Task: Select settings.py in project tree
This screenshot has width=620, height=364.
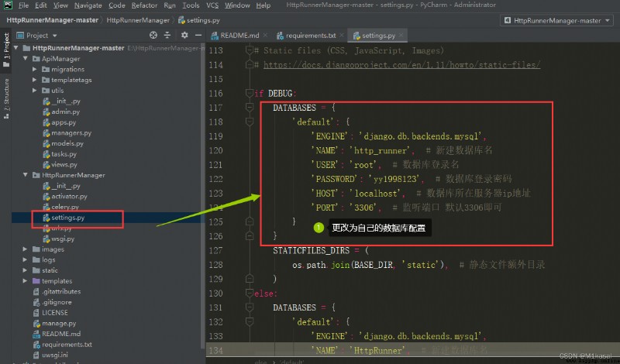Action: [64, 218]
